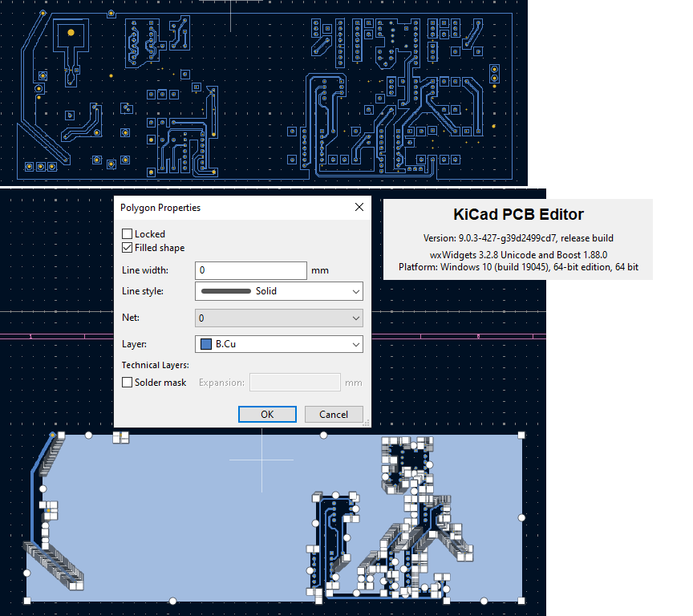Click the Line width label

145,270
